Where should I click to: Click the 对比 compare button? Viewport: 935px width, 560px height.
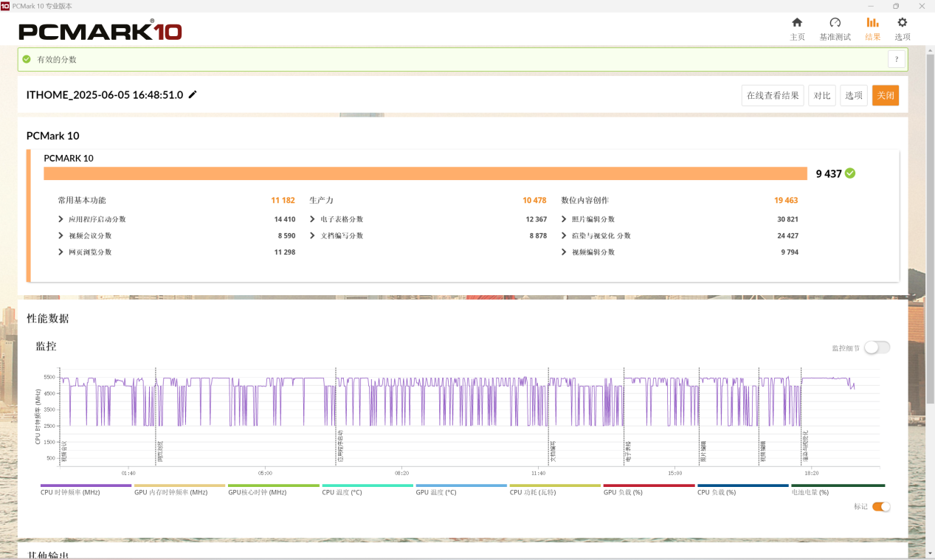click(821, 95)
